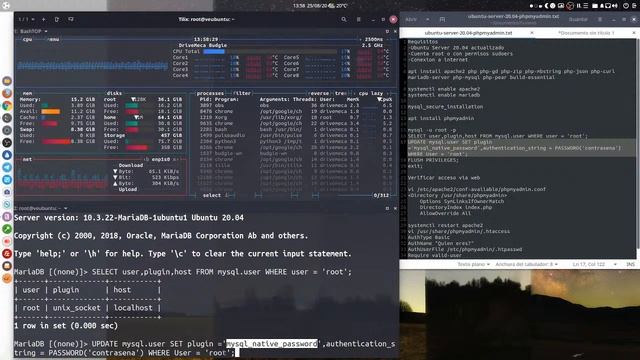Open the red music app in the dock
Image resolution: width=640 pixels, height=360 pixels.
point(7,253)
